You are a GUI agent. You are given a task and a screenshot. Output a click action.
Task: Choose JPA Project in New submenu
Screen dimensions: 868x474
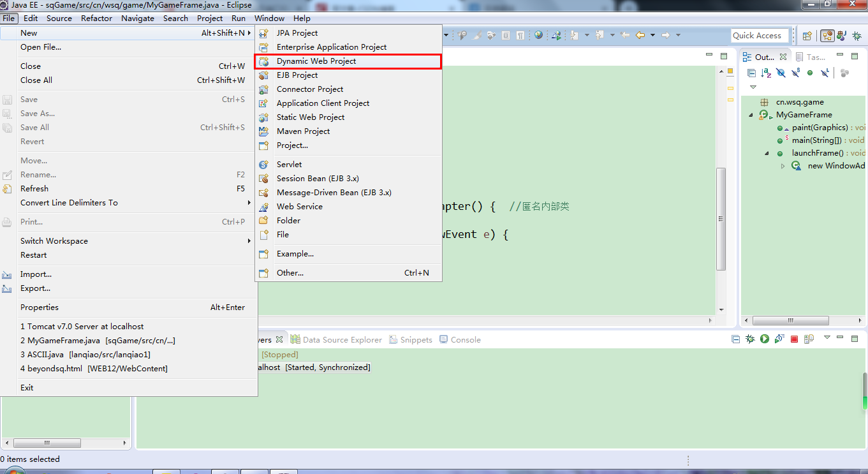(348, 33)
